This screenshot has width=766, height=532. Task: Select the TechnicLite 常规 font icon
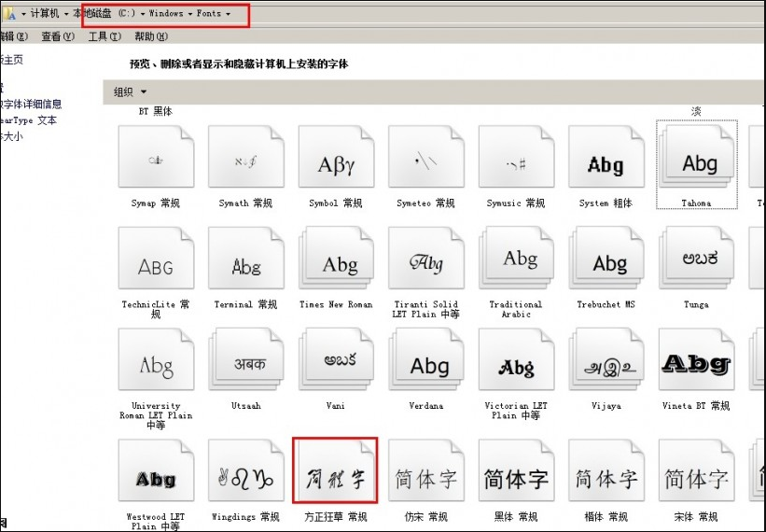pyautogui.click(x=156, y=258)
